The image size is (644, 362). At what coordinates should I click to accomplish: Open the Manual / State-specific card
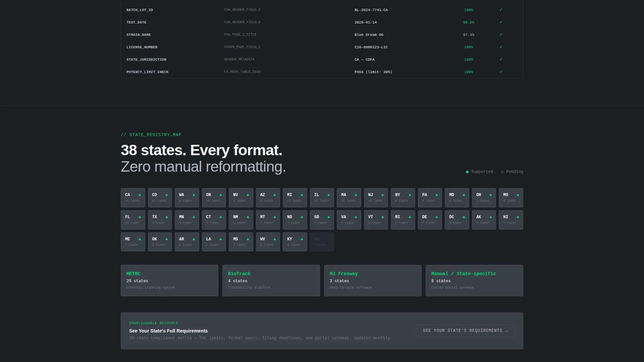[x=474, y=281]
